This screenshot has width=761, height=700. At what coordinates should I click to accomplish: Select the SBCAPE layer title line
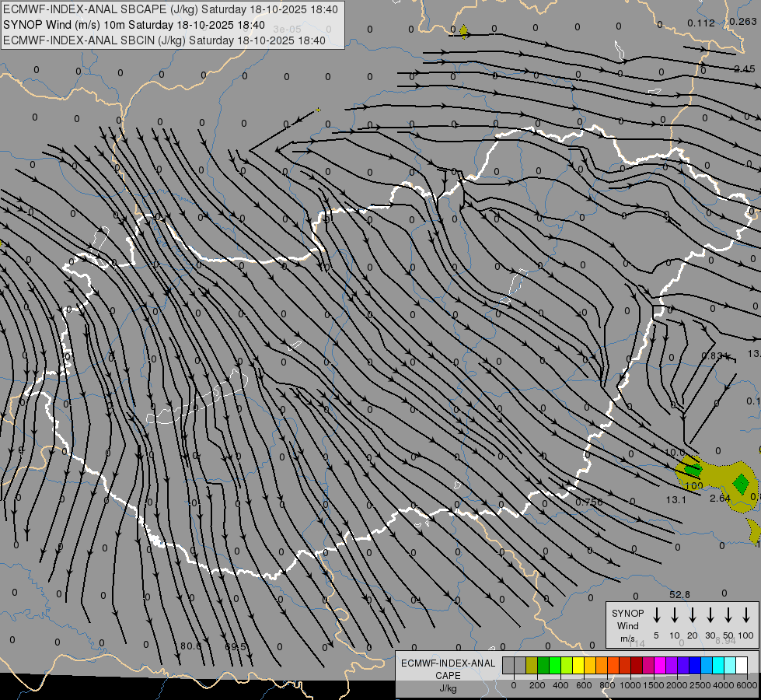171,9
